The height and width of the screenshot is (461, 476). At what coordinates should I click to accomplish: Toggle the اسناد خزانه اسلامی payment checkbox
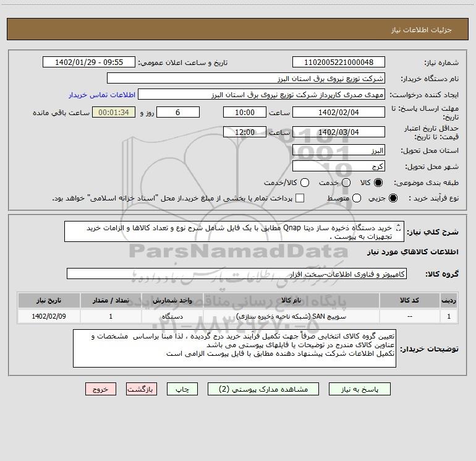[300, 198]
